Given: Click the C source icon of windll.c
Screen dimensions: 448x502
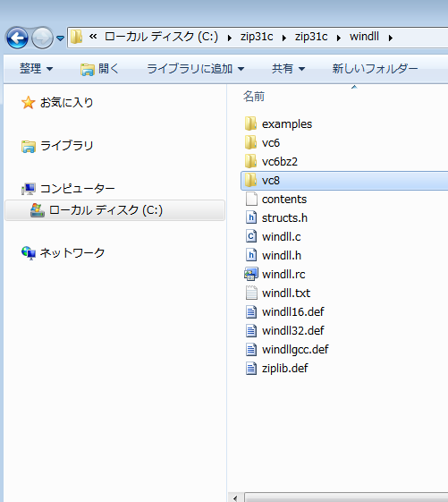Looking at the screenshot, I should click(x=251, y=236).
